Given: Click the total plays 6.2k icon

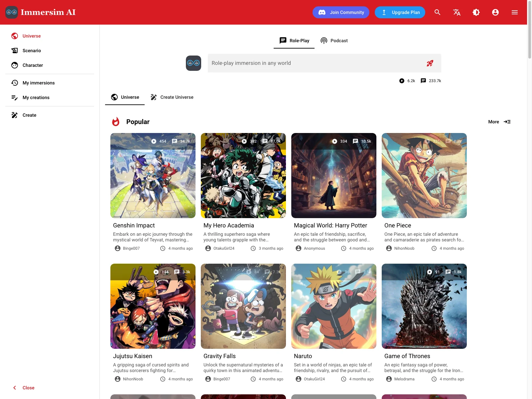Looking at the screenshot, I should tap(402, 81).
